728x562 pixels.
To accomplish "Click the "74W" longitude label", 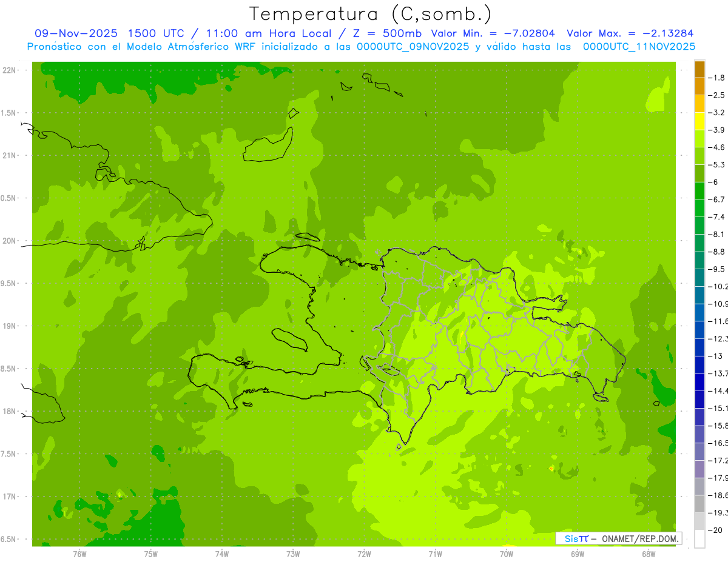I will point(222,554).
